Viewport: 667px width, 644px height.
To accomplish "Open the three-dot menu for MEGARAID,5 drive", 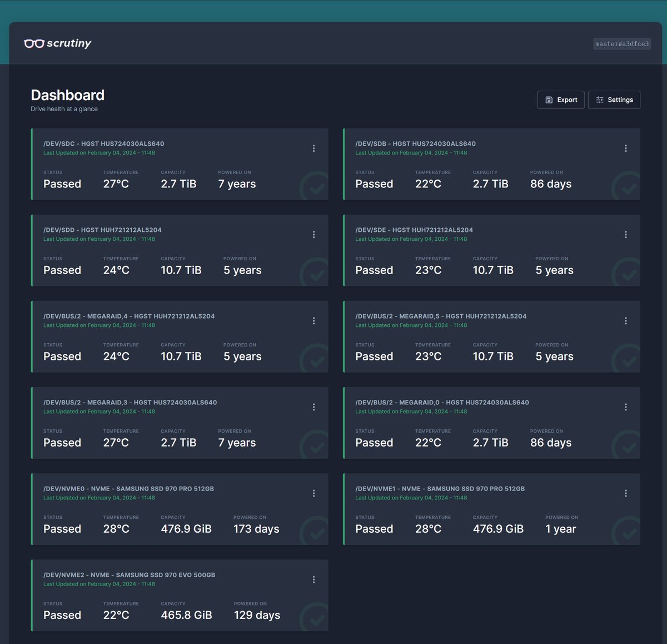I will [x=626, y=321].
